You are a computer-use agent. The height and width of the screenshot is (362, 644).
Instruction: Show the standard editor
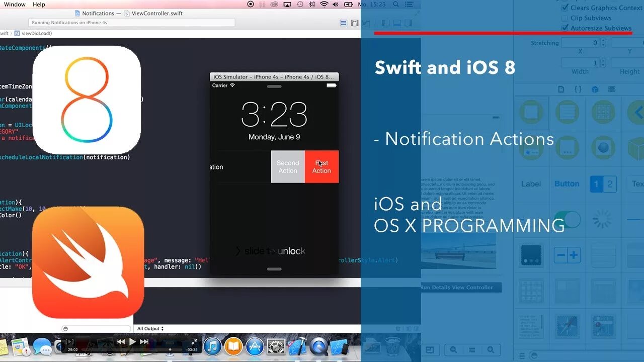click(x=344, y=23)
